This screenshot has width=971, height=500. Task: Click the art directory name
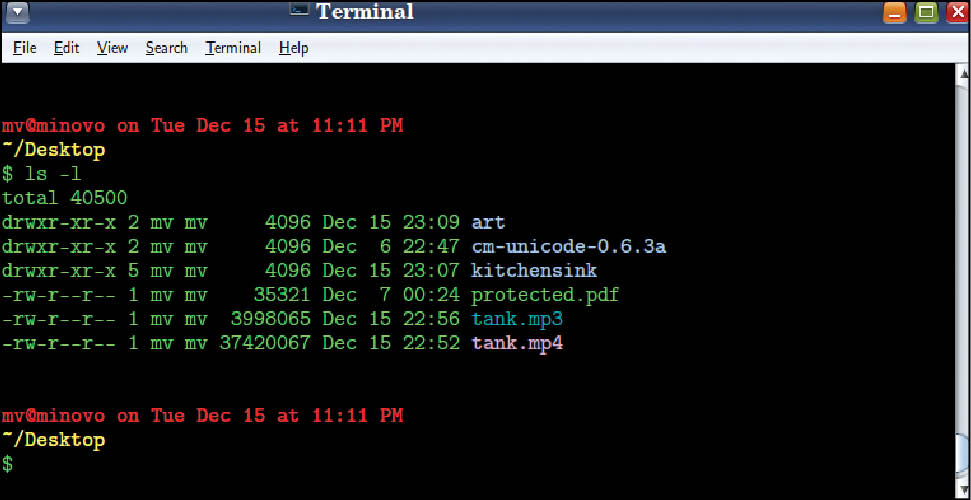point(488,222)
